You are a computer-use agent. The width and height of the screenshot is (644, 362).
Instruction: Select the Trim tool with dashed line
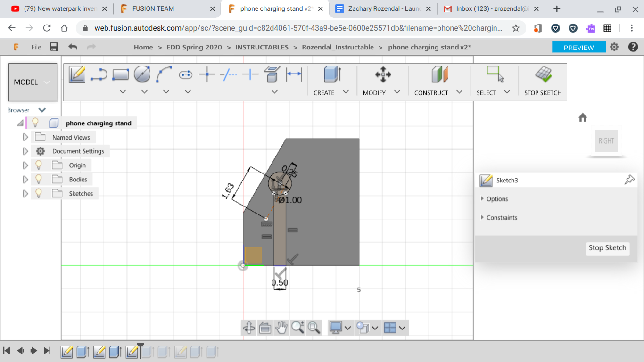pos(229,74)
